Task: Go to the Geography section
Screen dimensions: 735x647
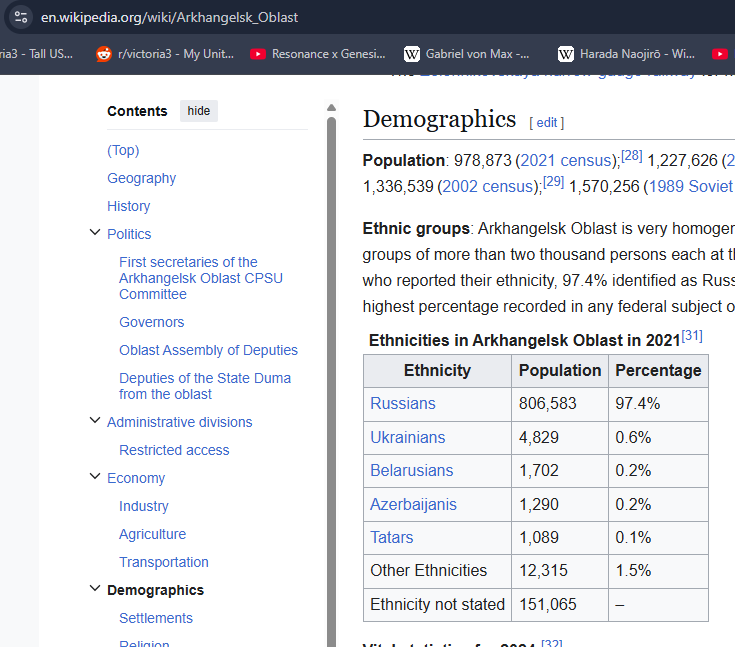Action: (142, 178)
